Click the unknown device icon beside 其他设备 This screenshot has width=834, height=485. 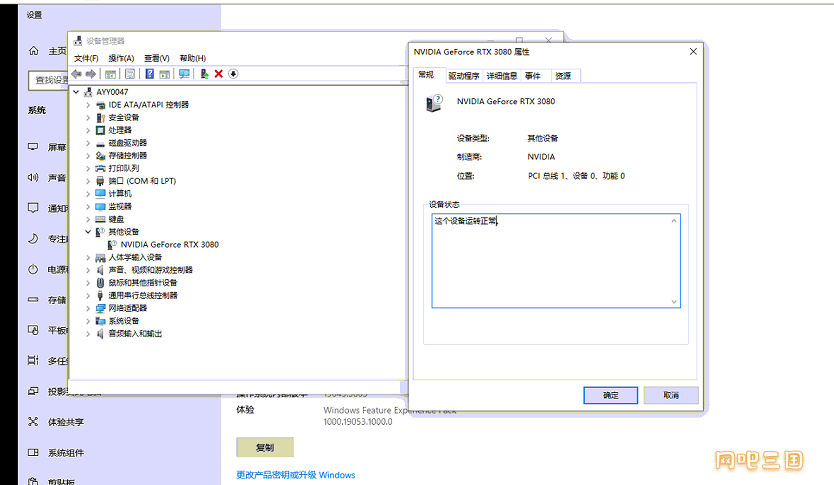100,232
